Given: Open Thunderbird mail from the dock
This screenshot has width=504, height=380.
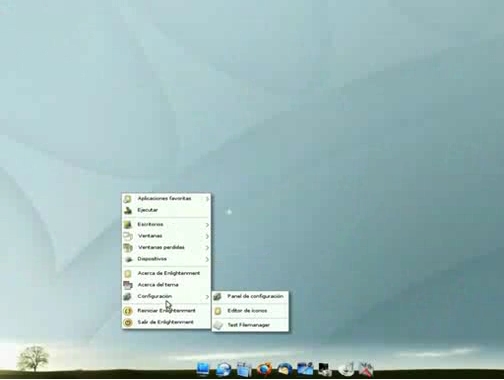Looking at the screenshot, I should click(284, 369).
